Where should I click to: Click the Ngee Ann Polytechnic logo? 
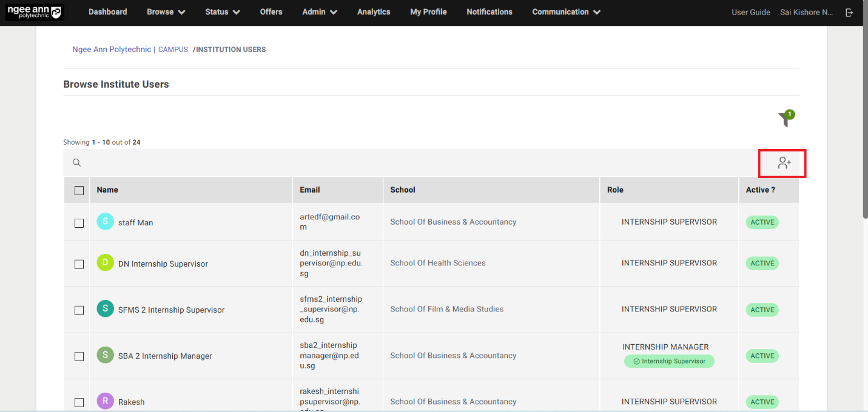[34, 12]
